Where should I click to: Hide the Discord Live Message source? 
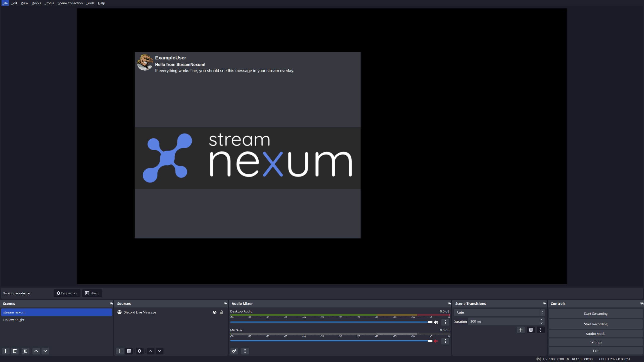[215, 312]
